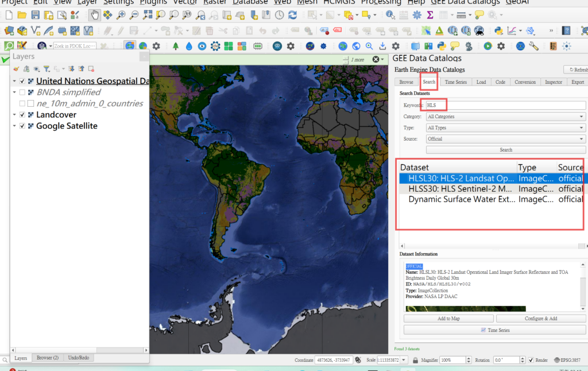Toggle the Render checkbox in status bar
This screenshot has height=371, width=588.
(531, 360)
